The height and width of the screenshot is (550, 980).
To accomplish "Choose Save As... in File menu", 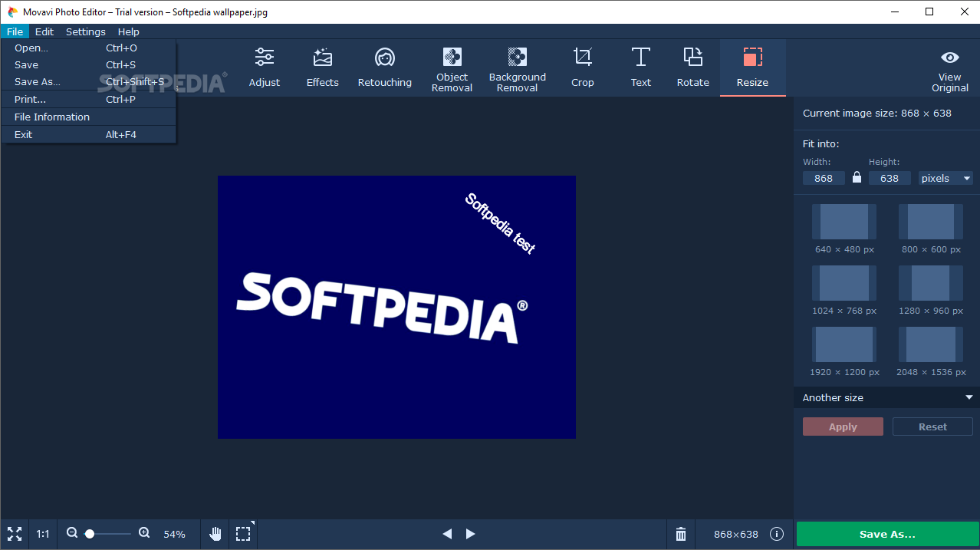I will 89,81.
